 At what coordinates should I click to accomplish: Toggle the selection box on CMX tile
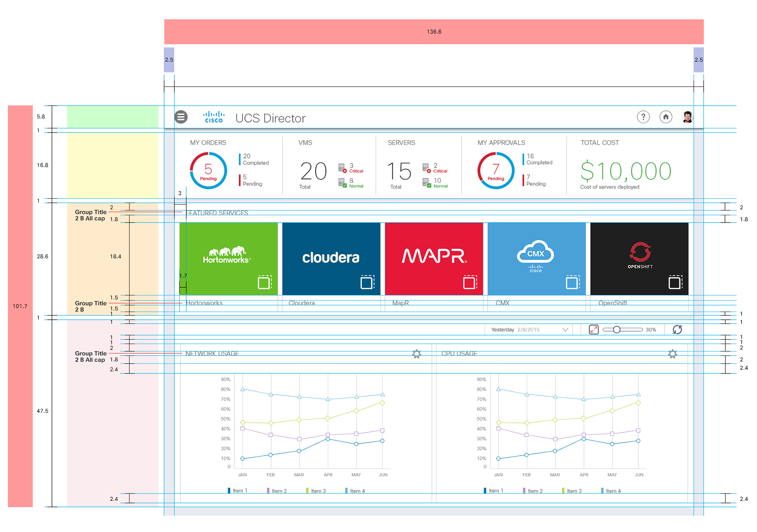[x=573, y=282]
